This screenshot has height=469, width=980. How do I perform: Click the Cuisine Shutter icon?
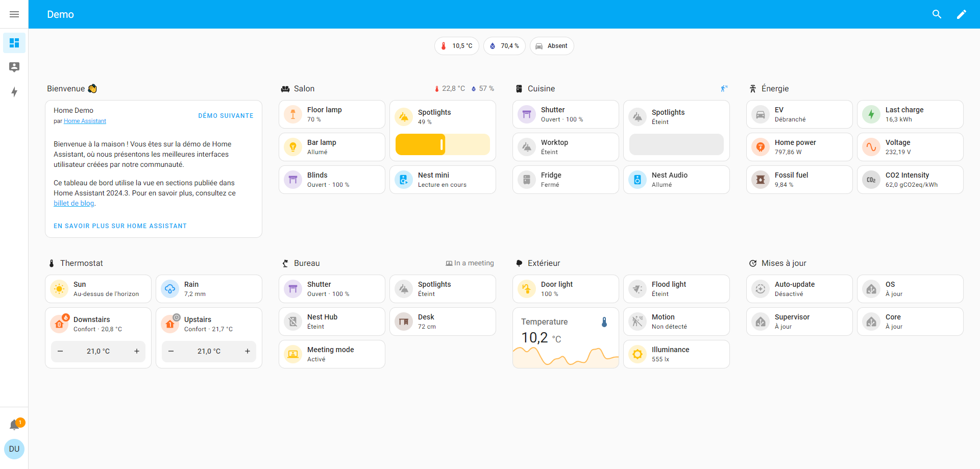click(x=527, y=114)
